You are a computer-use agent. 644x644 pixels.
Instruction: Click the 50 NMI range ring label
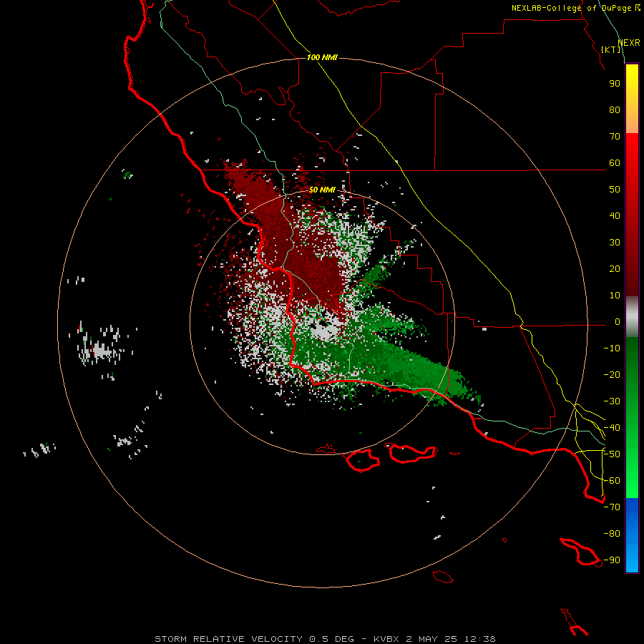point(322,190)
